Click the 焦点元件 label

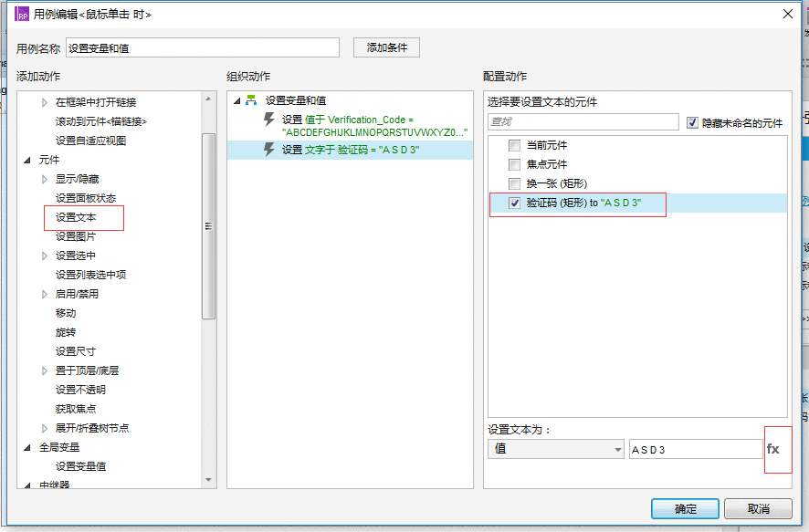click(x=547, y=164)
